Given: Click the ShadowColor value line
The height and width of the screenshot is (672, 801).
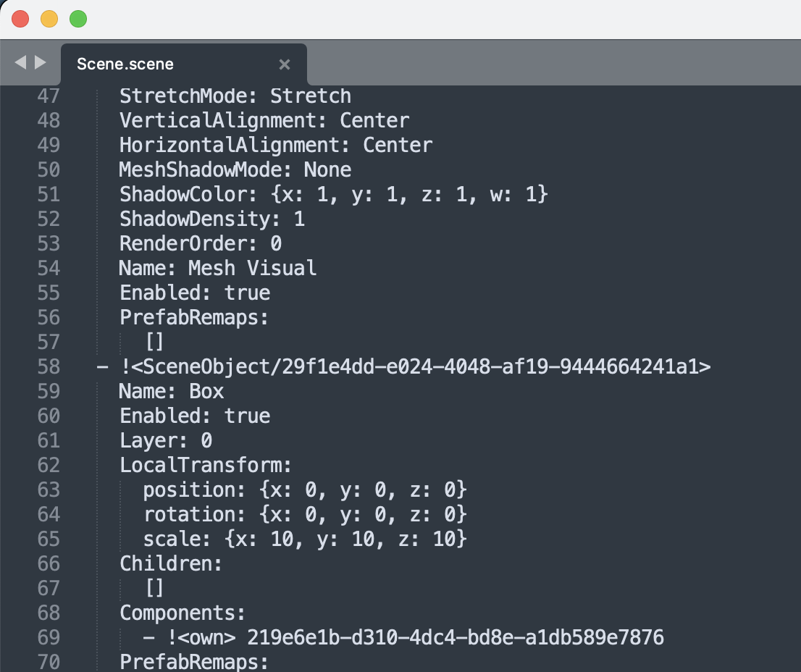Looking at the screenshot, I should [333, 194].
